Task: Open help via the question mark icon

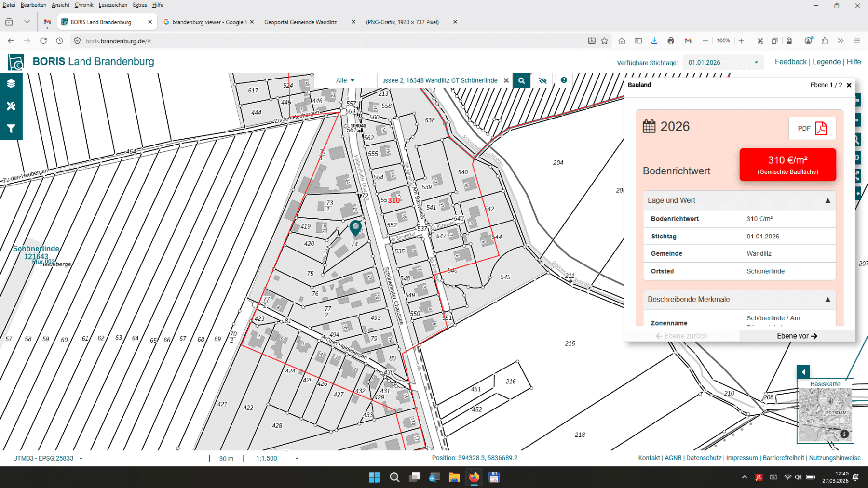Action: pyautogui.click(x=563, y=80)
